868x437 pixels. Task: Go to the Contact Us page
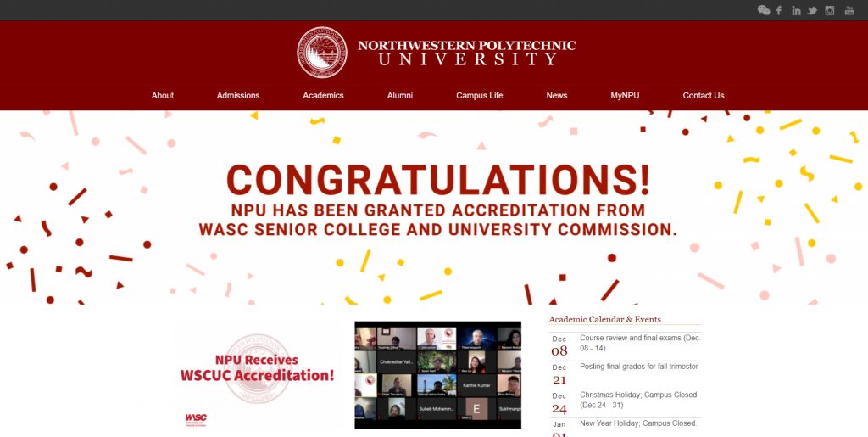(703, 95)
